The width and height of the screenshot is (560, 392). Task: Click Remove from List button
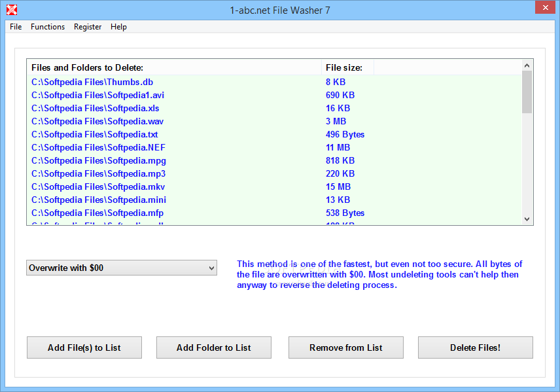click(345, 347)
